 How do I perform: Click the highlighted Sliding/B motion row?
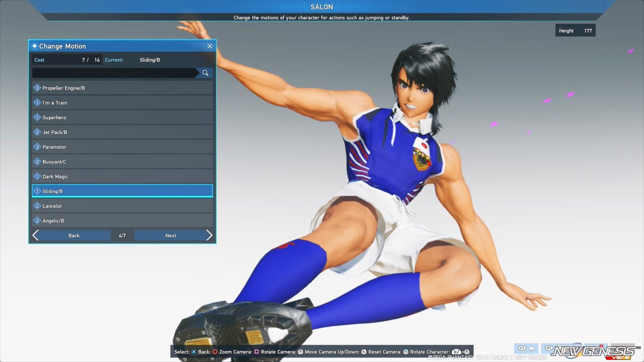[x=122, y=191]
